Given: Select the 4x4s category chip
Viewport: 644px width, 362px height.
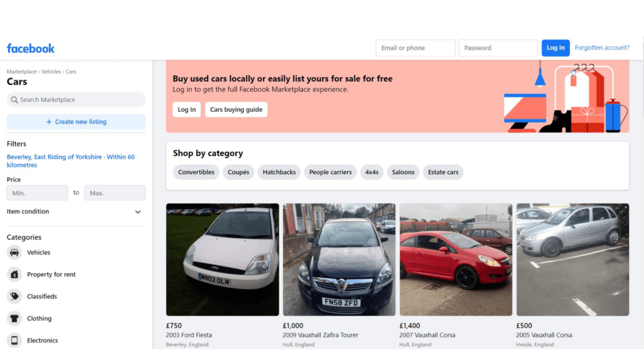Looking at the screenshot, I should pyautogui.click(x=372, y=172).
